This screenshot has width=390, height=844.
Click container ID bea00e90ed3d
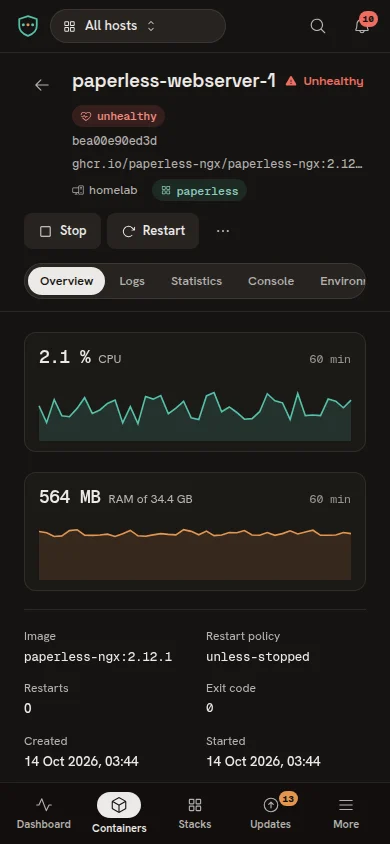point(115,141)
